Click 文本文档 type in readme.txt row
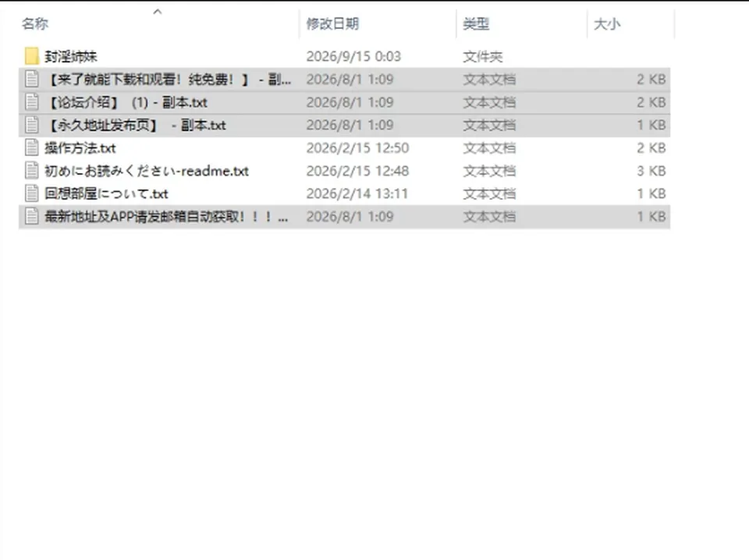The image size is (749, 560). coord(490,171)
